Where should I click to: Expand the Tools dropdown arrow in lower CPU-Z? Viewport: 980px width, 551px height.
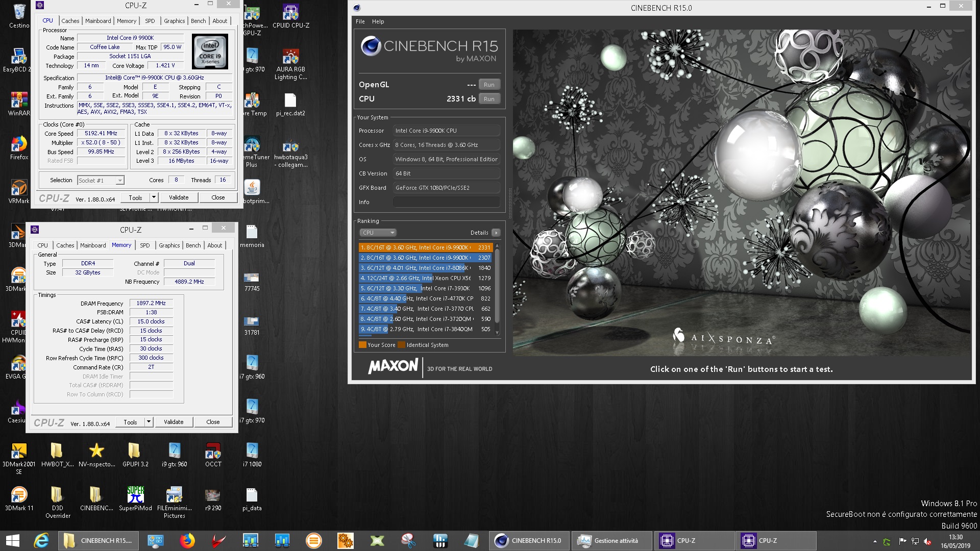click(149, 422)
